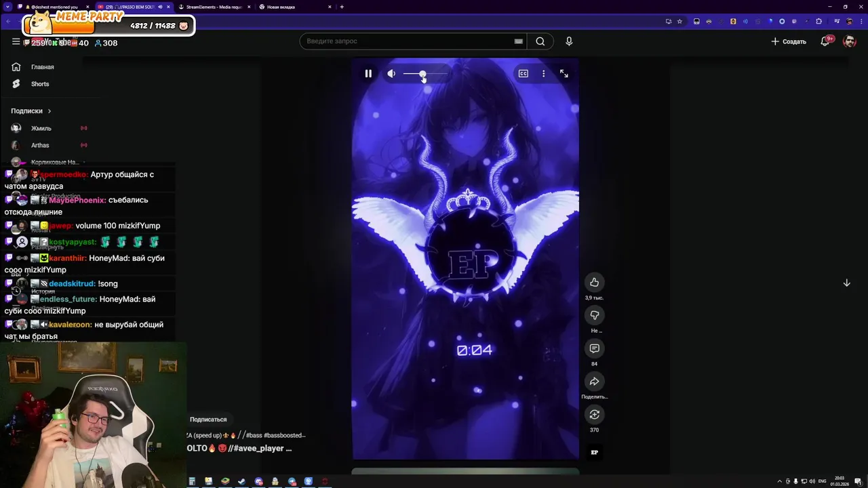Dislike the Short with thumbs down

pyautogui.click(x=595, y=315)
